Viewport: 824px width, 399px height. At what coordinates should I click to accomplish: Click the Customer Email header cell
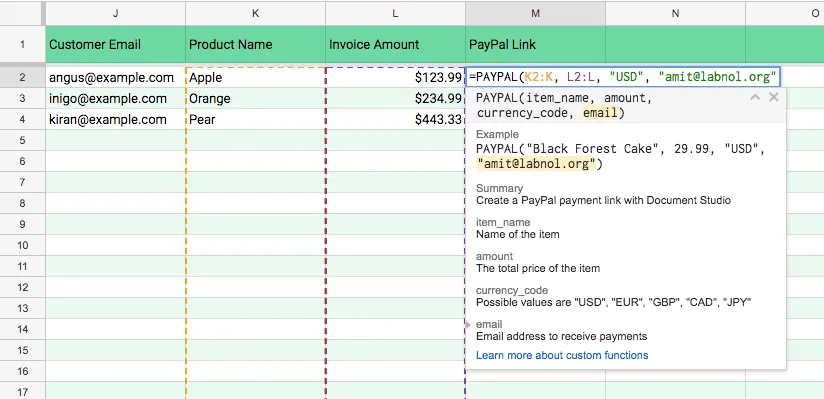tap(116, 44)
